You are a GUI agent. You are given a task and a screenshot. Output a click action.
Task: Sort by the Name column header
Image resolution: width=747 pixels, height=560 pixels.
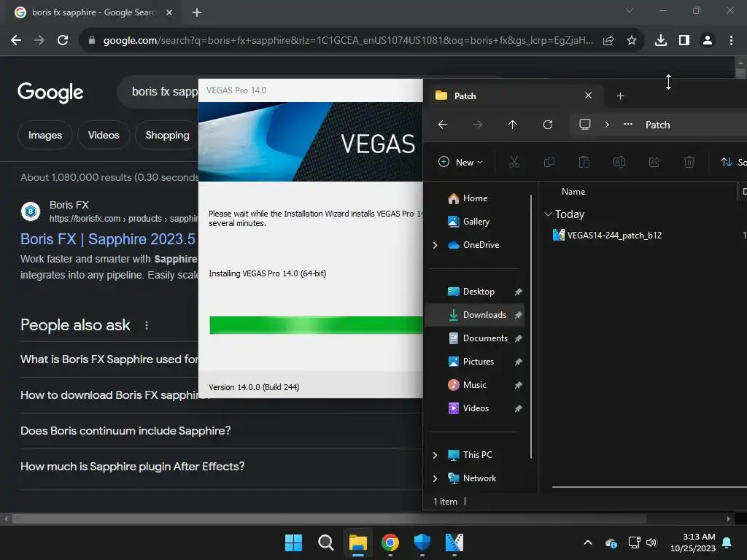(x=573, y=192)
